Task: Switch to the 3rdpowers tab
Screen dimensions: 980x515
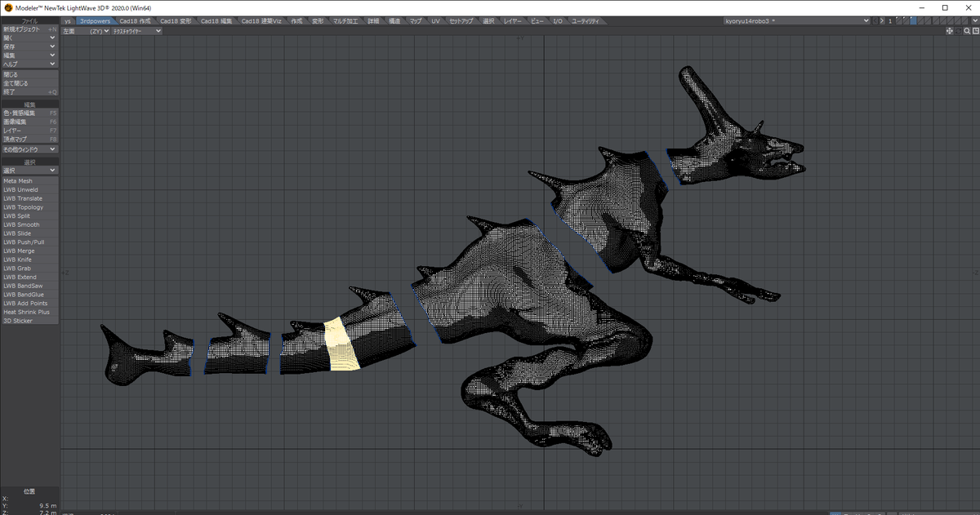Action: [96, 20]
